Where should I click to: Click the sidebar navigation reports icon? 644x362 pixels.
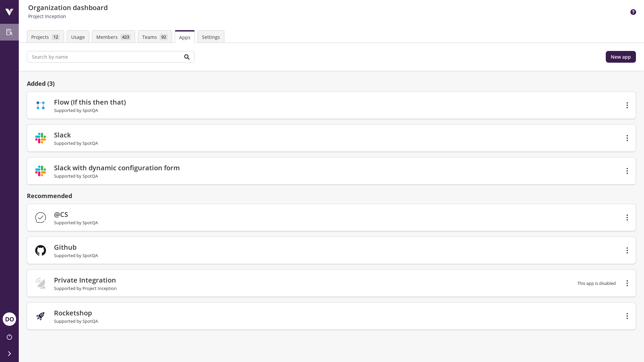tap(9, 32)
